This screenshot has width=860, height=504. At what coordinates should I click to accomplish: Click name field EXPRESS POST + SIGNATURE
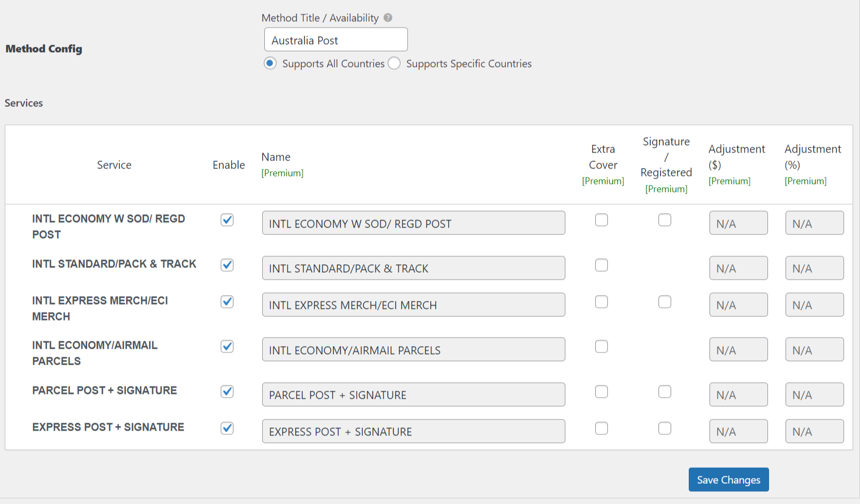(x=414, y=431)
